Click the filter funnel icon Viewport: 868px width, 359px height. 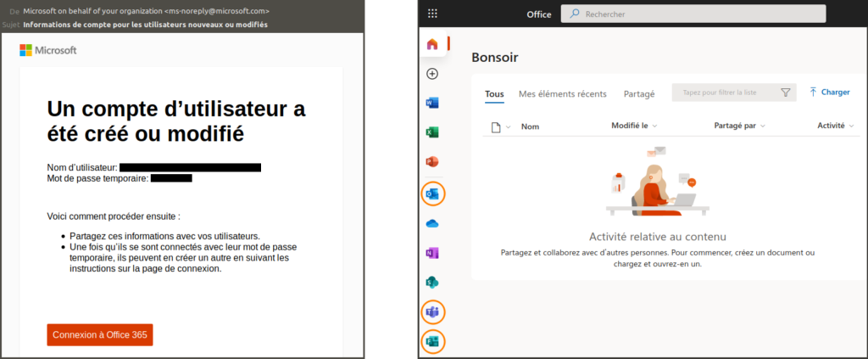(785, 93)
